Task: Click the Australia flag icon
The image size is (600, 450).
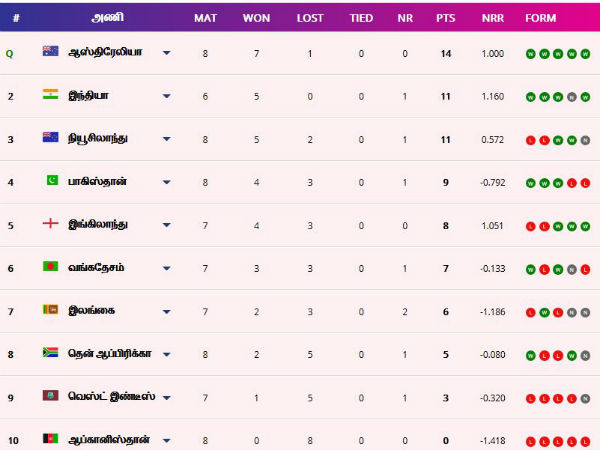Action: coord(50,52)
